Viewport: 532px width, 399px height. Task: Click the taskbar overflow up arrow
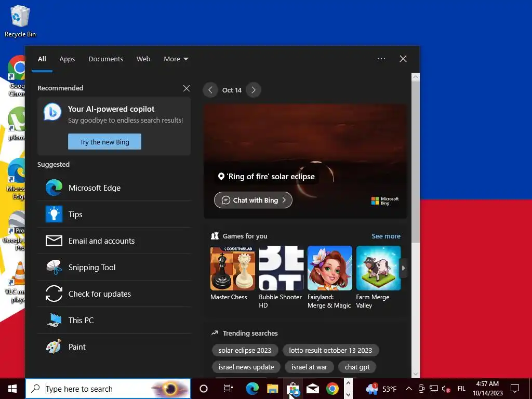click(x=348, y=383)
